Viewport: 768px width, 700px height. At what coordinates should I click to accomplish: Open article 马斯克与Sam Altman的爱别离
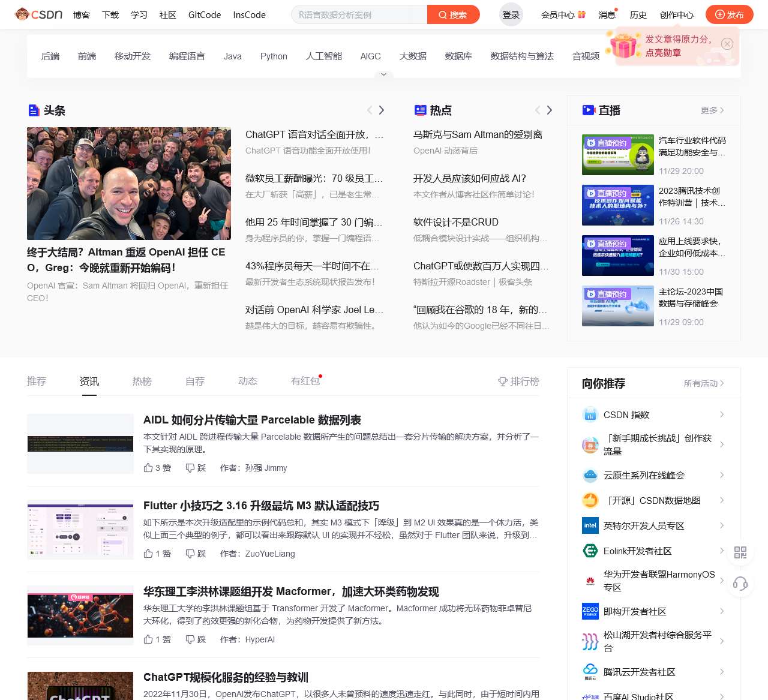click(478, 134)
